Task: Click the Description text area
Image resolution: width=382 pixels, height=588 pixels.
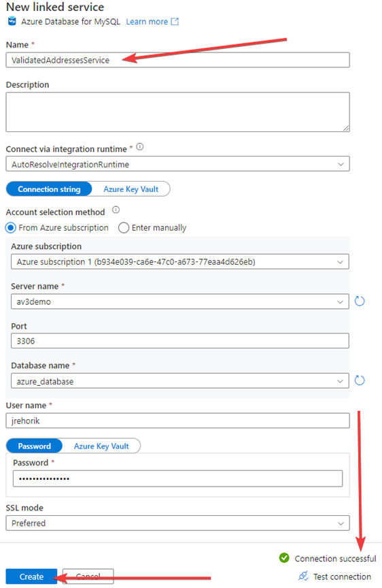Action: pyautogui.click(x=178, y=112)
